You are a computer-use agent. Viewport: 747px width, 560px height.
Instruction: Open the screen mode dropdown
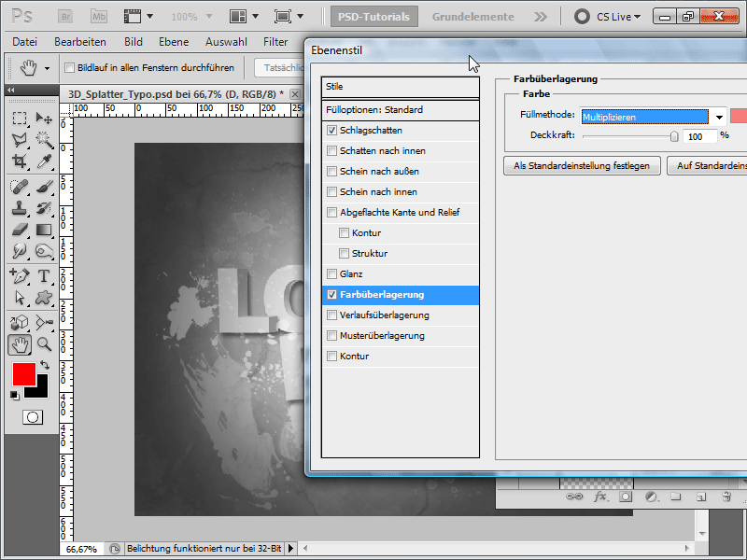click(x=300, y=17)
